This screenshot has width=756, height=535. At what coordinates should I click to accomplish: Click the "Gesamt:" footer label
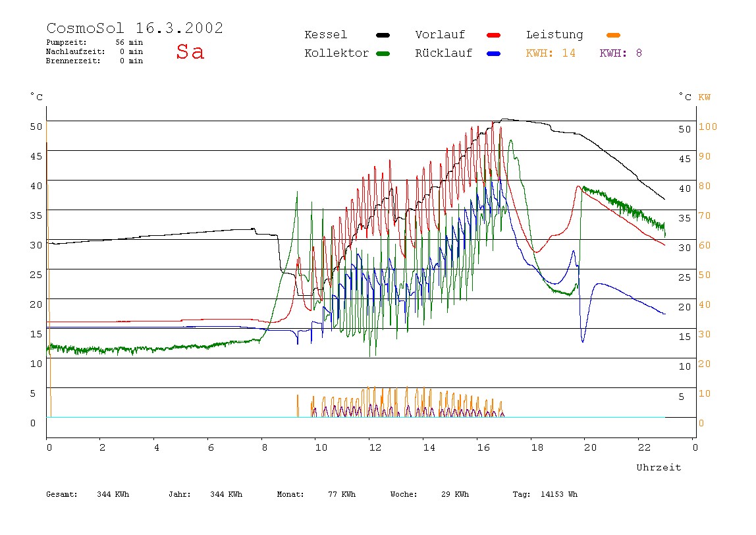coord(62,494)
